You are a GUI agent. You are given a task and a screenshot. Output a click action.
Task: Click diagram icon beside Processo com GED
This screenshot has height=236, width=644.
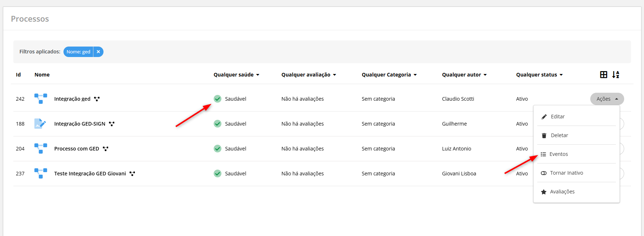pyautogui.click(x=105, y=149)
